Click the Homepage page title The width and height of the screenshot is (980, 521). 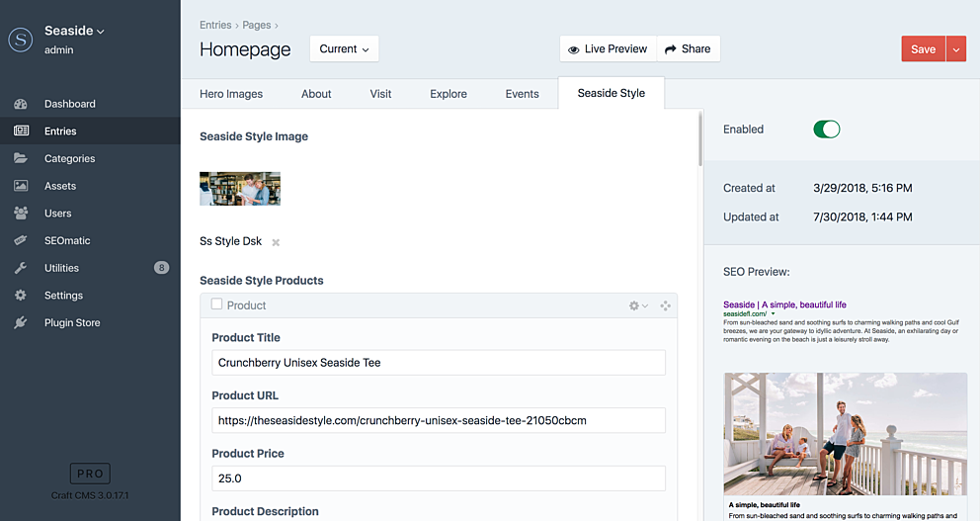click(x=245, y=49)
